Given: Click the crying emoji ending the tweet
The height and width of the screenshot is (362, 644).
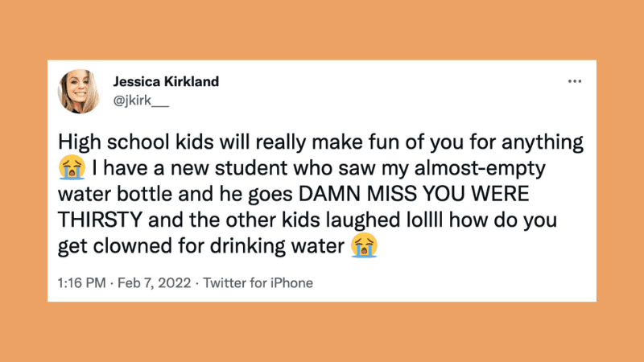Looking at the screenshot, I should point(365,246).
